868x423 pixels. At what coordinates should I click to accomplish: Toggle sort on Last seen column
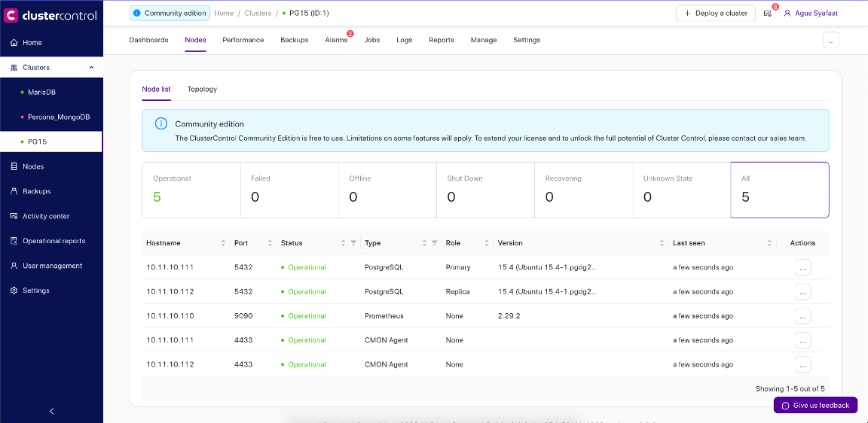click(769, 243)
